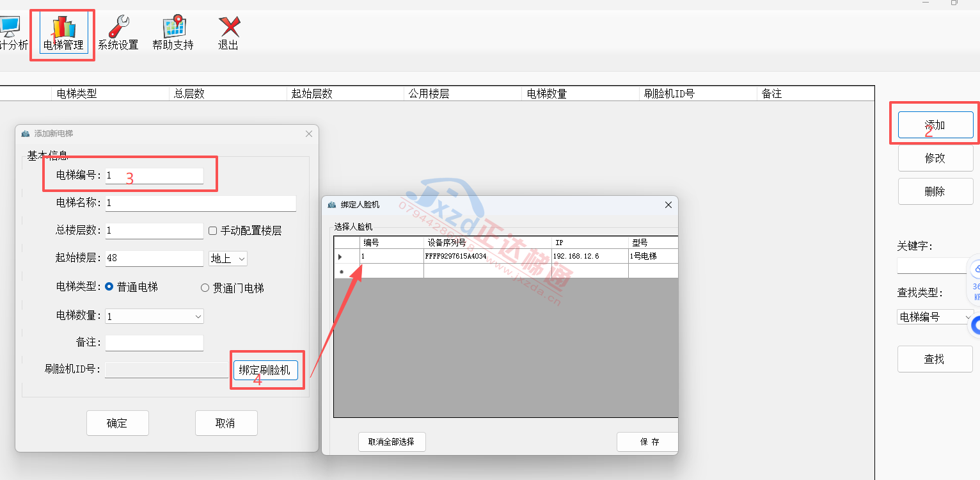The image size is (980, 480).
Task: Close the 绑定人脸机 dialog
Action: (668, 205)
